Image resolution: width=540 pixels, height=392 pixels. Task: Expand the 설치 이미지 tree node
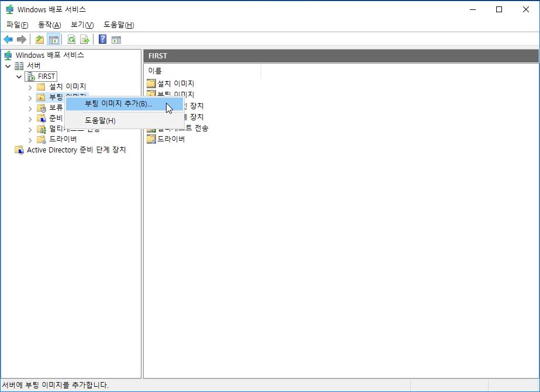coord(30,87)
